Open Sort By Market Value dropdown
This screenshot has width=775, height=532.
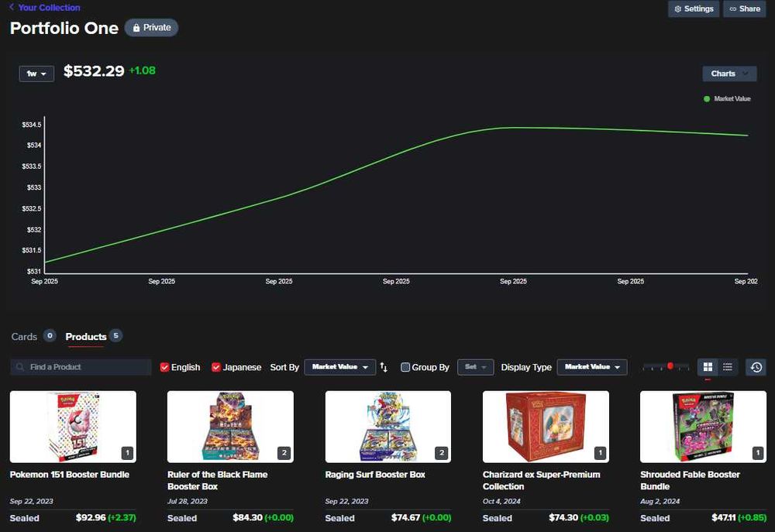click(x=340, y=367)
